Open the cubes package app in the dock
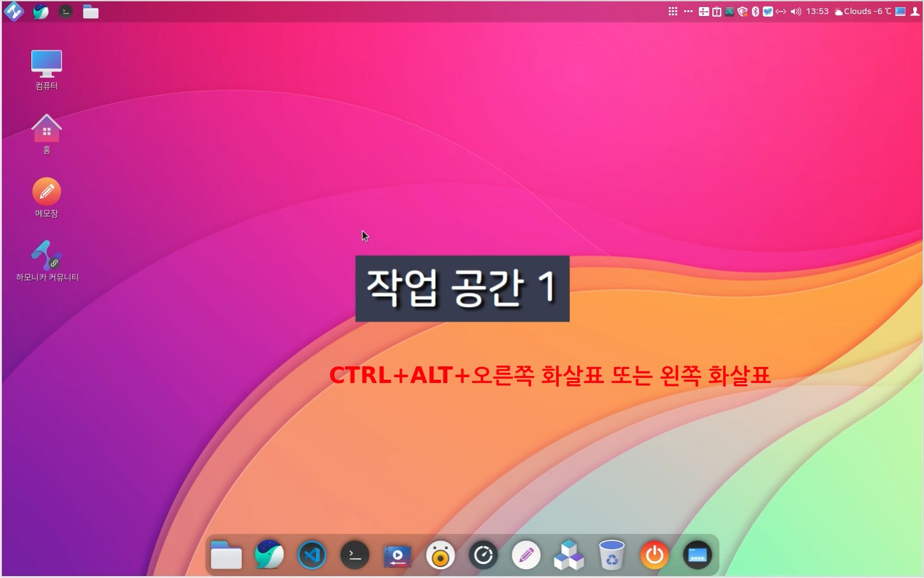The width and height of the screenshot is (924, 578). [x=569, y=555]
